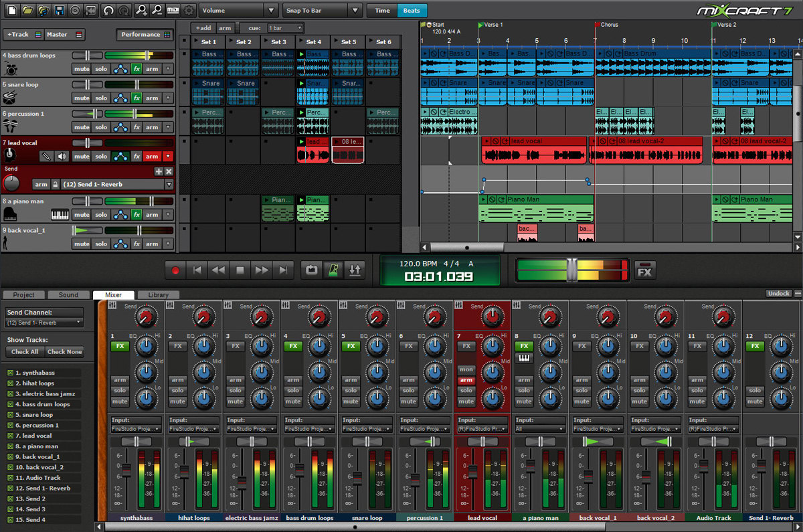Toggle the green metronome icon
The width and height of the screenshot is (803, 532).
tap(333, 270)
